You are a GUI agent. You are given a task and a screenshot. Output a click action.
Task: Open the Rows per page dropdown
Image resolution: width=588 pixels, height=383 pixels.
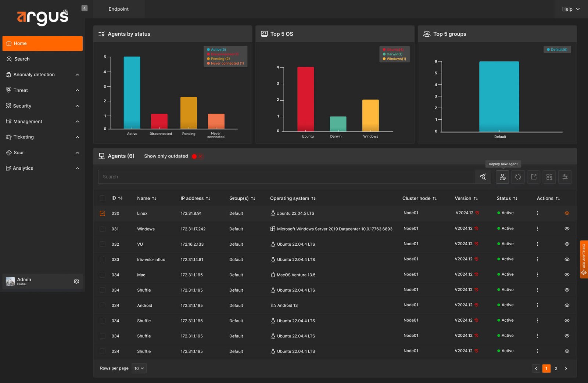pos(139,368)
